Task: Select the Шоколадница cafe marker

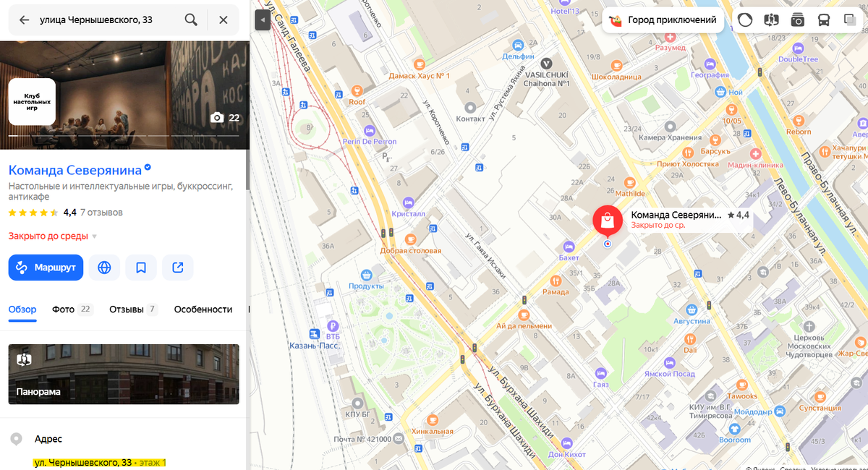Action: click(616, 64)
